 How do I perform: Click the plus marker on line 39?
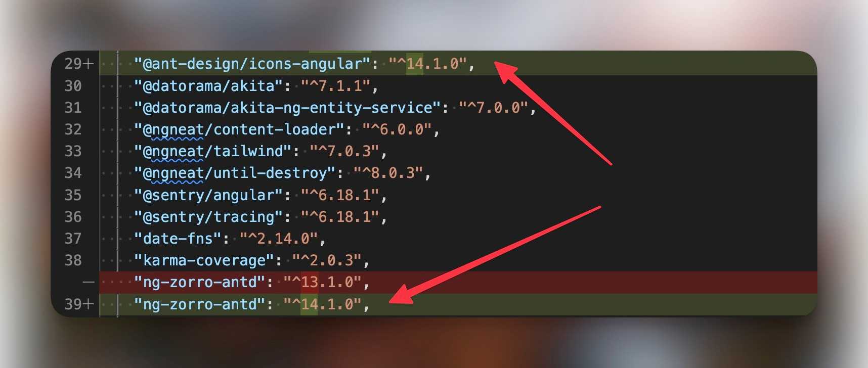point(89,304)
